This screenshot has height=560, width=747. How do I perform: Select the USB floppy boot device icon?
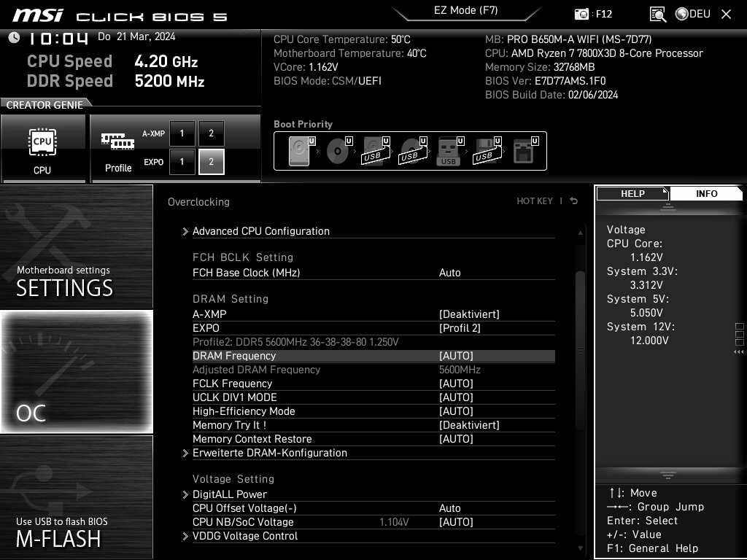pyautogui.click(x=487, y=151)
